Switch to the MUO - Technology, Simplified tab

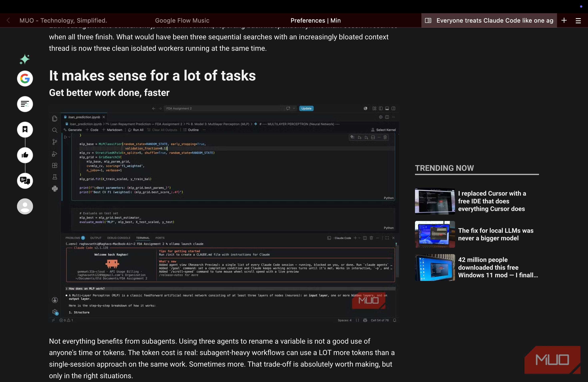[63, 21]
